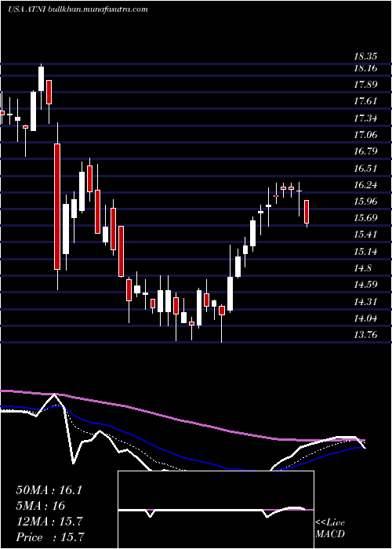The image size is (392, 549).
Task: Click the 'Price : 15.7' reading
Action: [49, 537]
